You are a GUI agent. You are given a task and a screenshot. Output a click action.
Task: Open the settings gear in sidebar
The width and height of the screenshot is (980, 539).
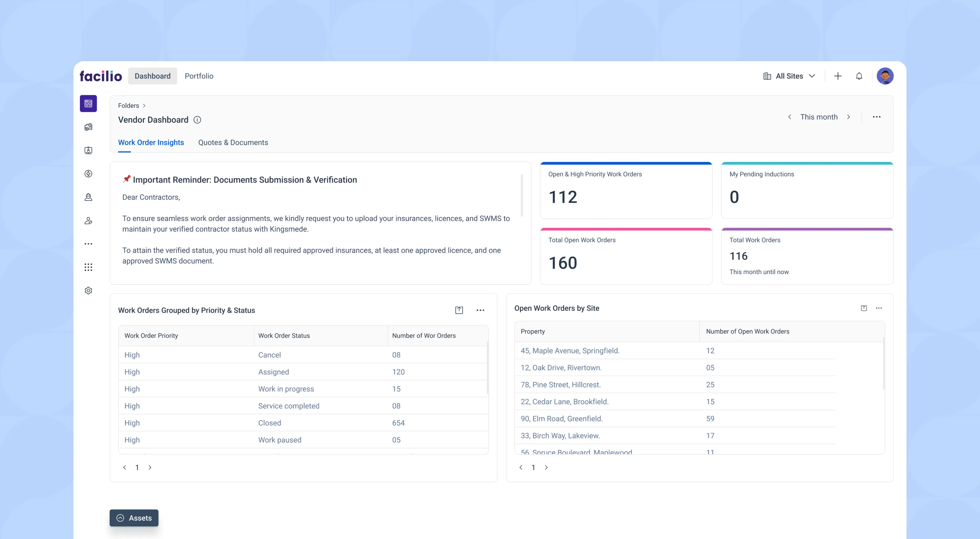[88, 291]
